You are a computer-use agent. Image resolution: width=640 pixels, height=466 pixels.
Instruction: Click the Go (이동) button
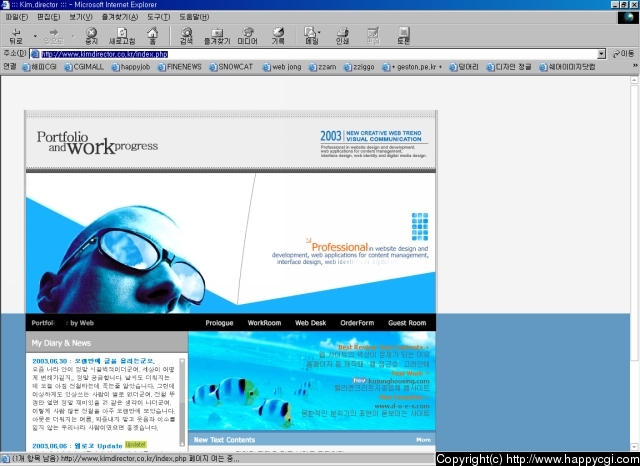click(623, 54)
